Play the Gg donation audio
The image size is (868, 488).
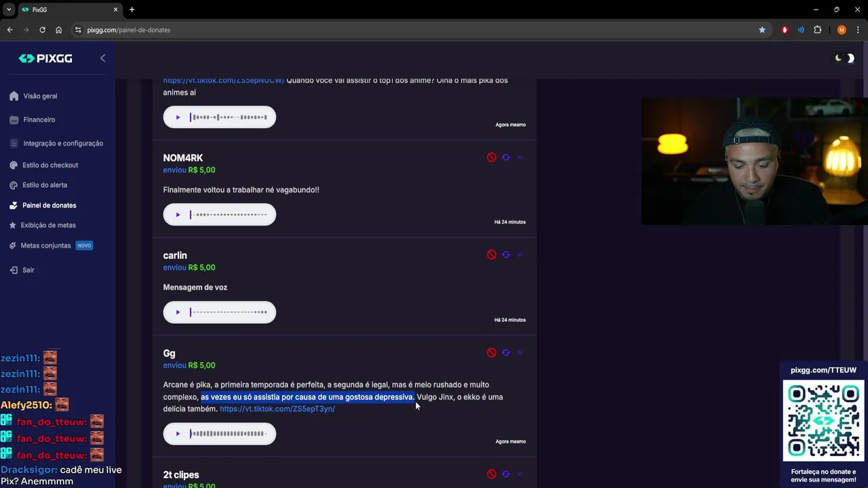point(178,434)
